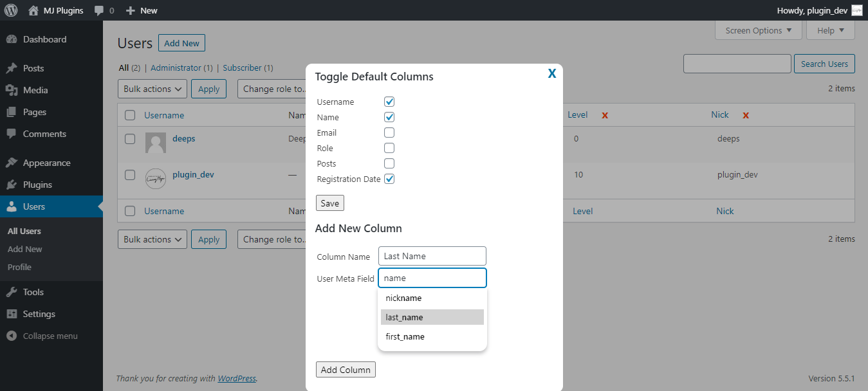Open Media via its sidebar icon

point(12,90)
